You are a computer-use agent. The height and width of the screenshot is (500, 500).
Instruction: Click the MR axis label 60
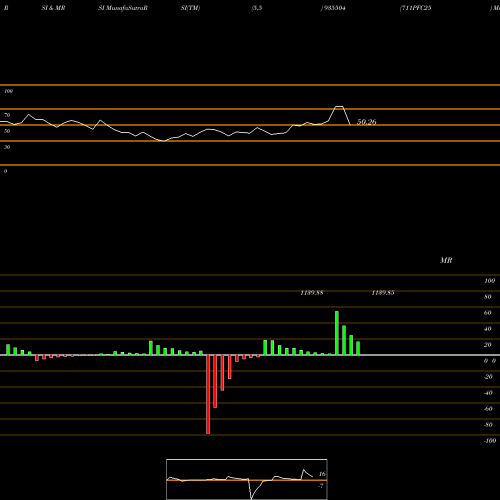(x=488, y=313)
